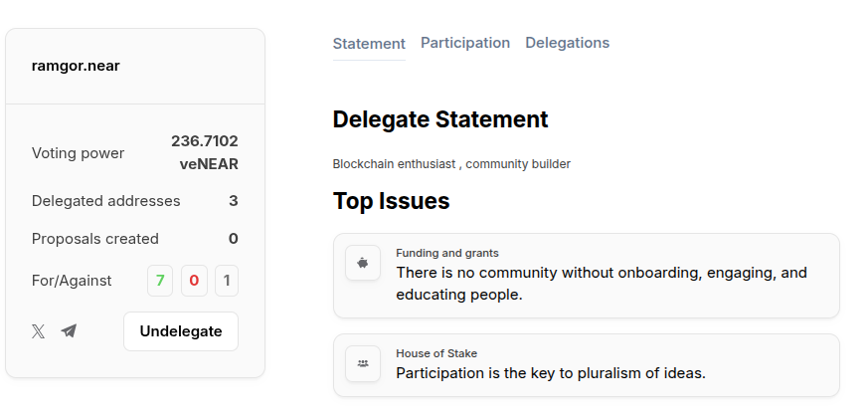The image size is (868, 419).
Task: Click the green For votes count badge
Action: click(x=160, y=281)
